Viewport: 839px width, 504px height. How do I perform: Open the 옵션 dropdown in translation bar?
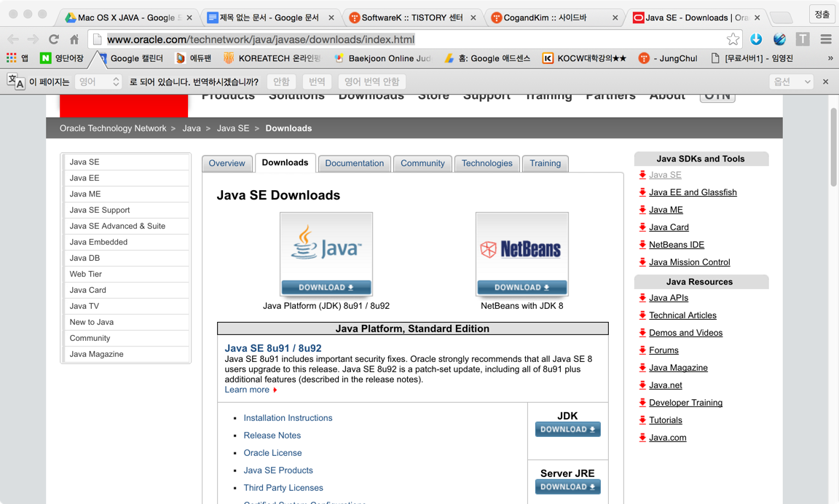pyautogui.click(x=792, y=82)
